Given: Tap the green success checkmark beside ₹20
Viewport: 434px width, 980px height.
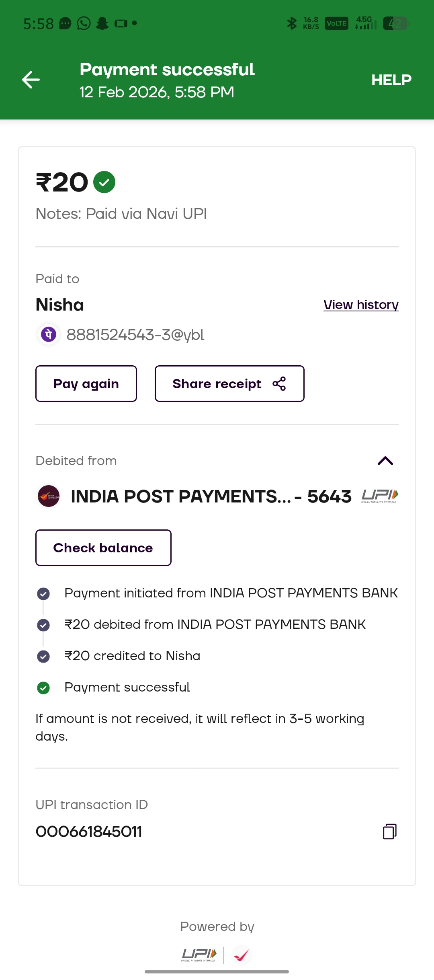Looking at the screenshot, I should (x=104, y=182).
